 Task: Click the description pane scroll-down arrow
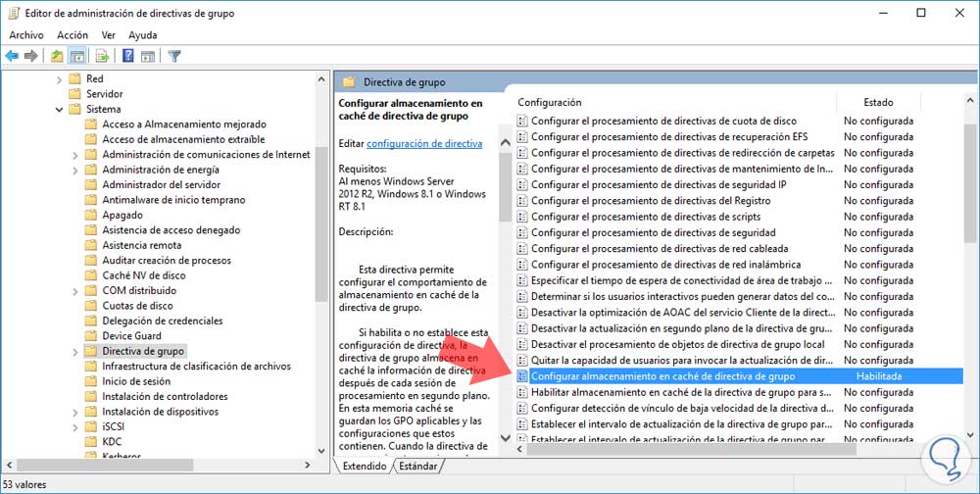[506, 438]
